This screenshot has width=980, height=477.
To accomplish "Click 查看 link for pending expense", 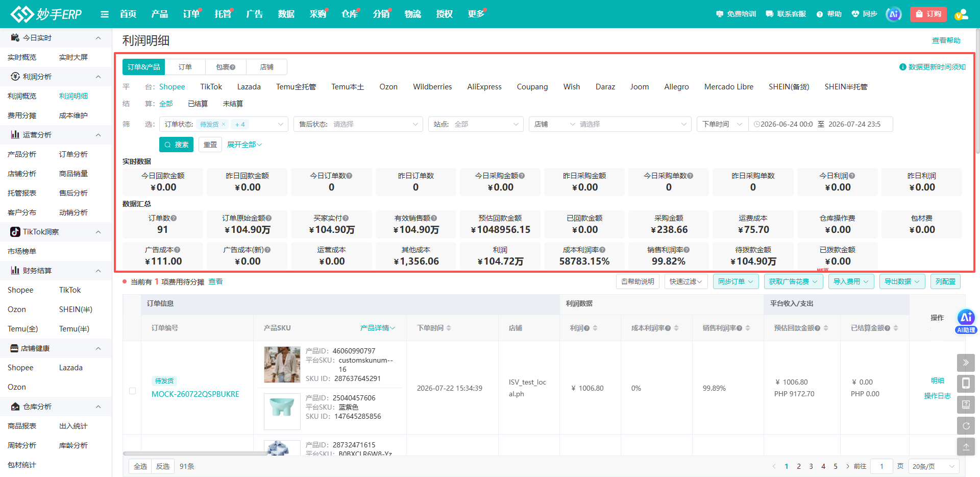I will 215,281.
